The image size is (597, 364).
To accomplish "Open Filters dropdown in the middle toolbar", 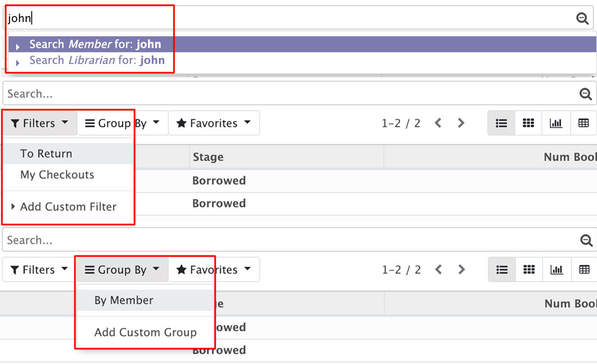I will point(39,123).
